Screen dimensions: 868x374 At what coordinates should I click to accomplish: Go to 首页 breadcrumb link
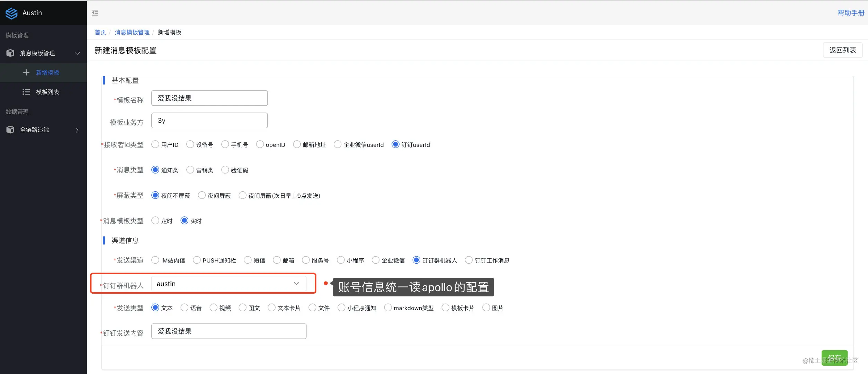point(100,32)
